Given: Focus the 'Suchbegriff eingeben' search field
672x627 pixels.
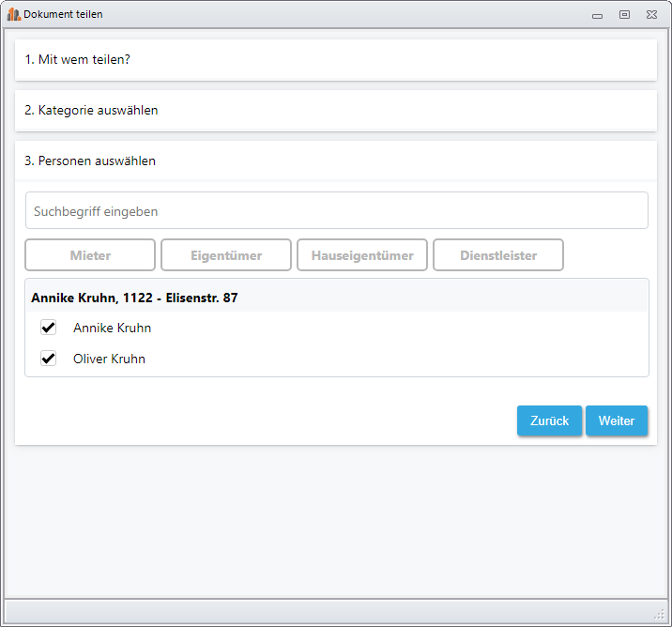Looking at the screenshot, I should click(336, 210).
